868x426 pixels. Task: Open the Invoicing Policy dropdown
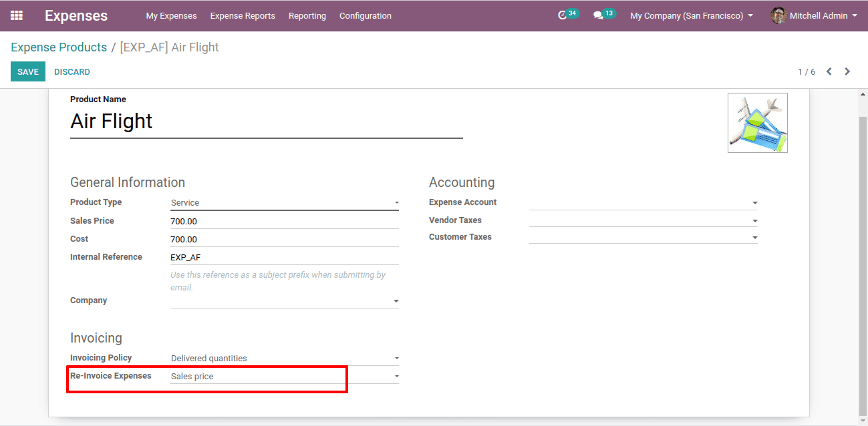click(x=285, y=358)
